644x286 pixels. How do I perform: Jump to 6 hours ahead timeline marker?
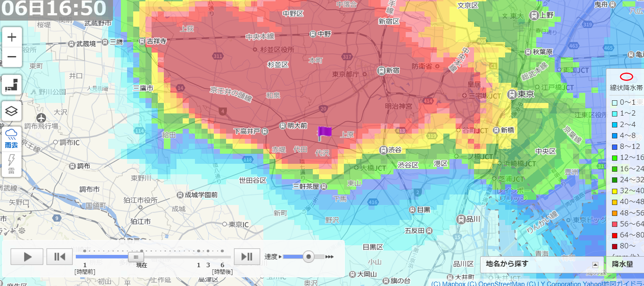tap(222, 251)
